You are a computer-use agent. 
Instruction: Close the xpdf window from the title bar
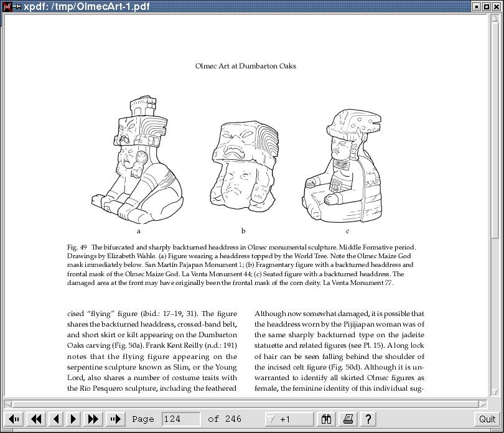click(x=497, y=7)
